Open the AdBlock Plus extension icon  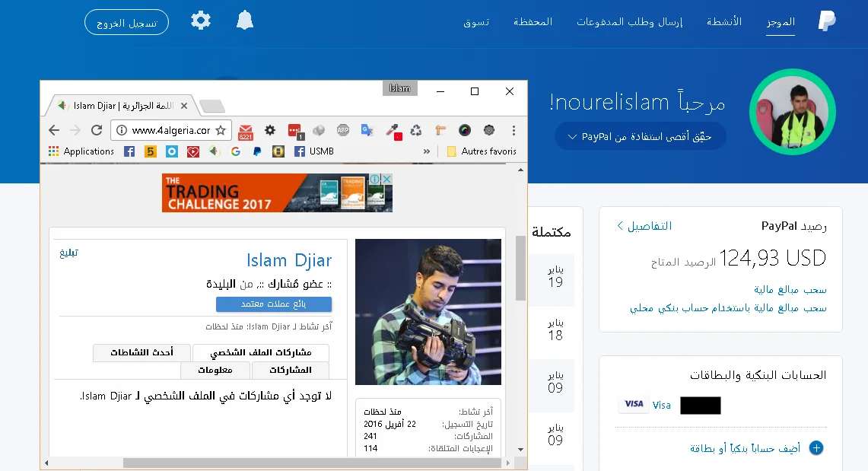(343, 130)
